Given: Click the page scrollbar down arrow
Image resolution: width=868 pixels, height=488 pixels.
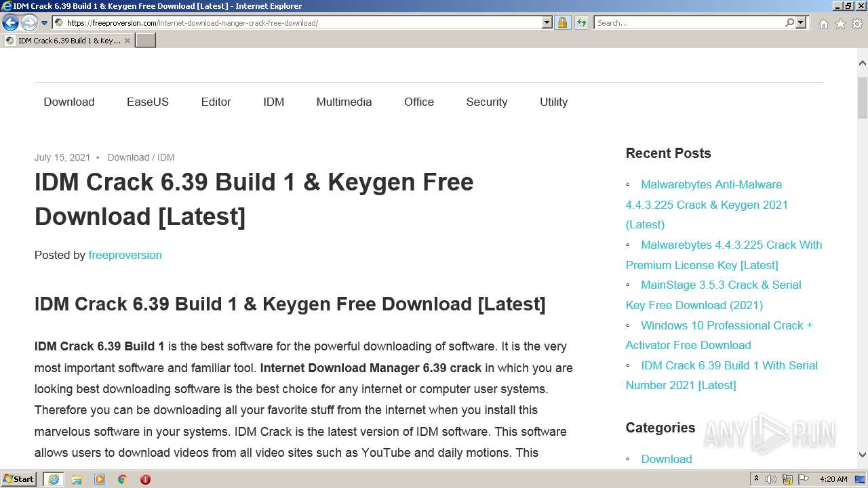Looking at the screenshot, I should tap(863, 455).
